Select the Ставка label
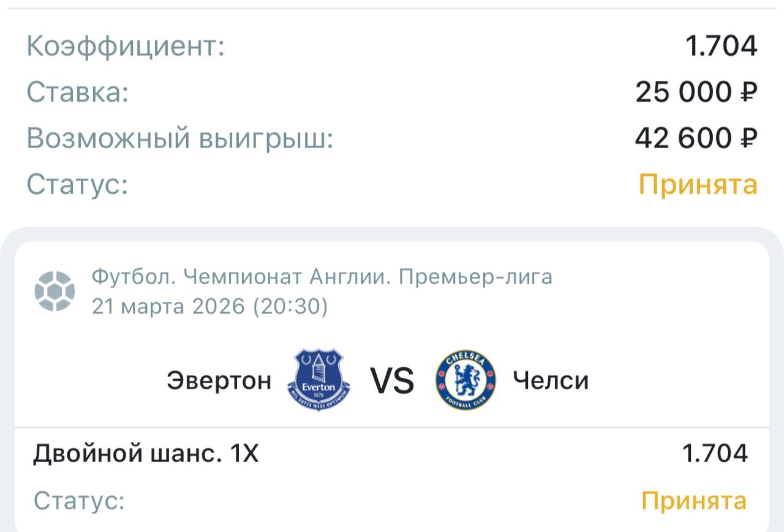Viewport: 784px width, 532px height. 78,92
